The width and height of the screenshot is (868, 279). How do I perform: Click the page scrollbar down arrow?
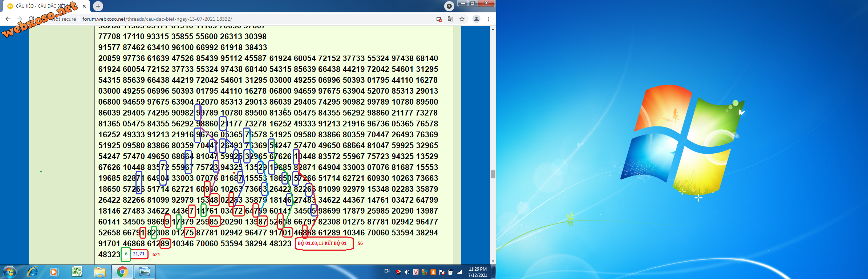click(x=493, y=261)
